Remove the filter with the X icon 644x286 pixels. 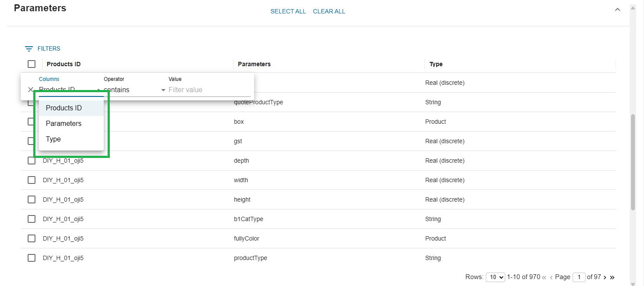[31, 90]
